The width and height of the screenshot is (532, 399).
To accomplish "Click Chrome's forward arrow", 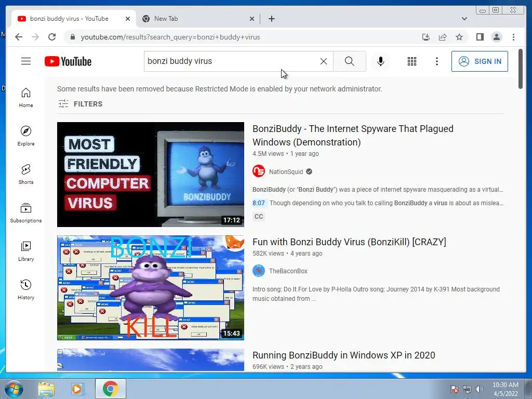I will pos(35,37).
